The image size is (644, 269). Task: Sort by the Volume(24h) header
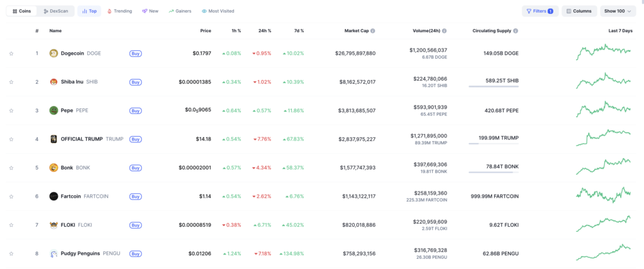coord(426,31)
